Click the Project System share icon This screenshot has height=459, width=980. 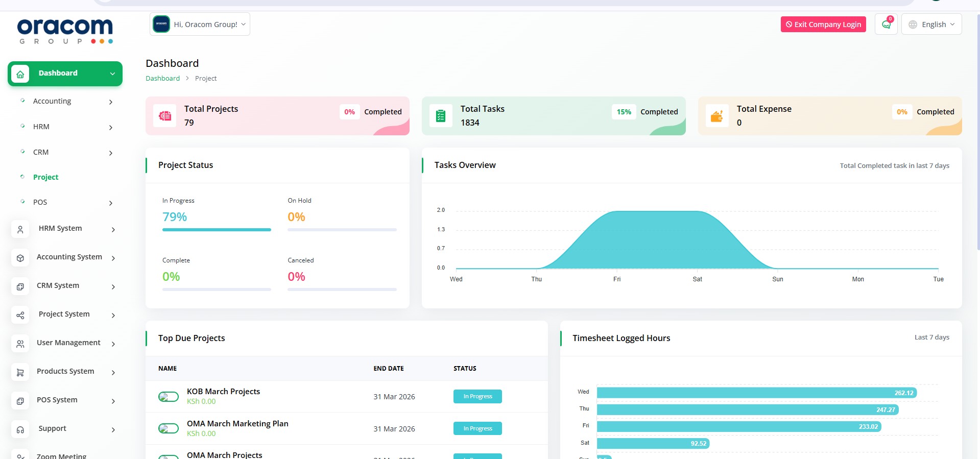pos(20,316)
